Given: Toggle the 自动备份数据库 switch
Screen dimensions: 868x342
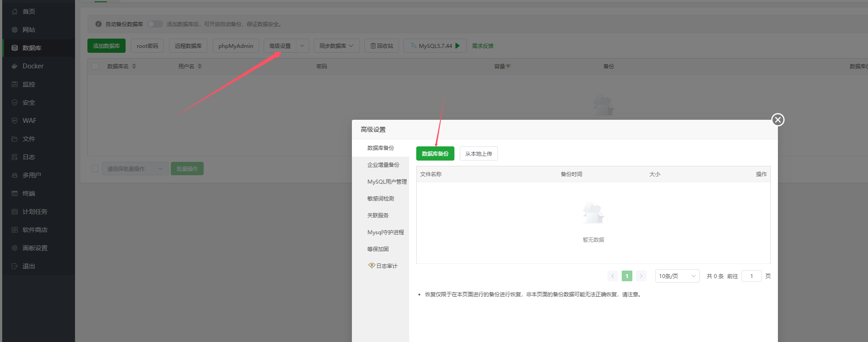Looking at the screenshot, I should tap(155, 24).
